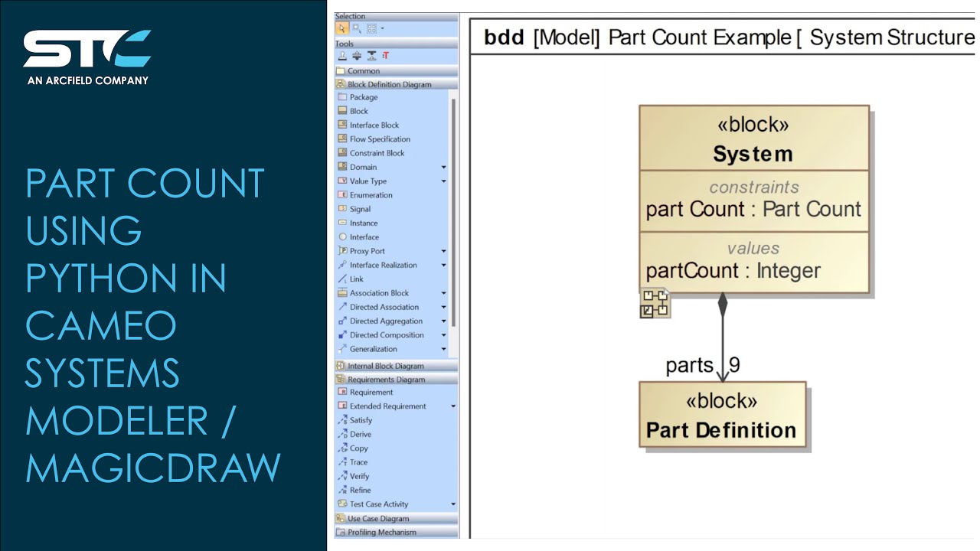980x551 pixels.
Task: Select the Refine relationship tool
Action: pos(354,491)
